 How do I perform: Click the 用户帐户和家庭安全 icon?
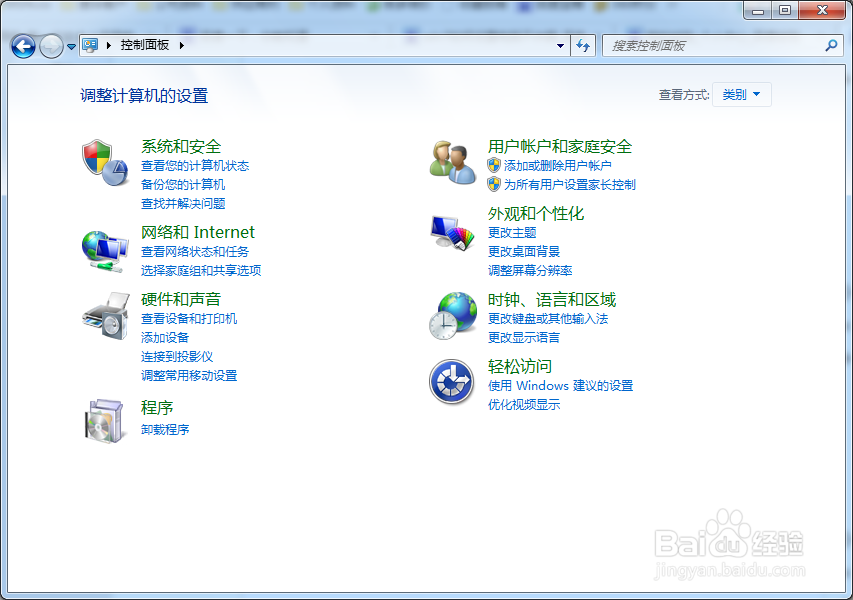tap(452, 164)
